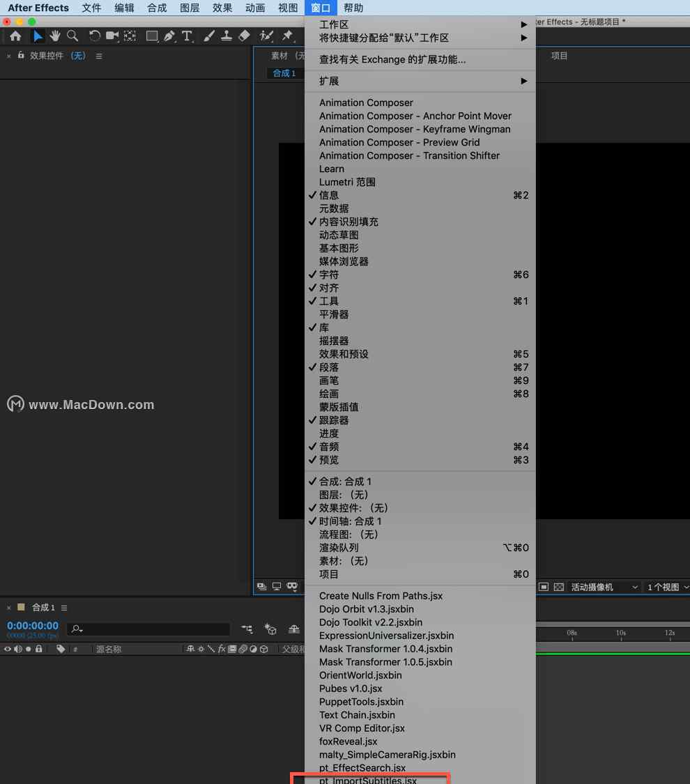
Task: Launch Animation Composer - Keyframe Wingman
Action: click(420, 129)
